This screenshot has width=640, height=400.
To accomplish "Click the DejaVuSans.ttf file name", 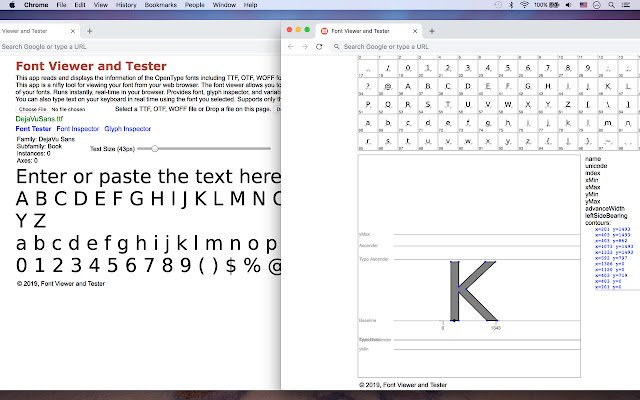I will [39, 119].
